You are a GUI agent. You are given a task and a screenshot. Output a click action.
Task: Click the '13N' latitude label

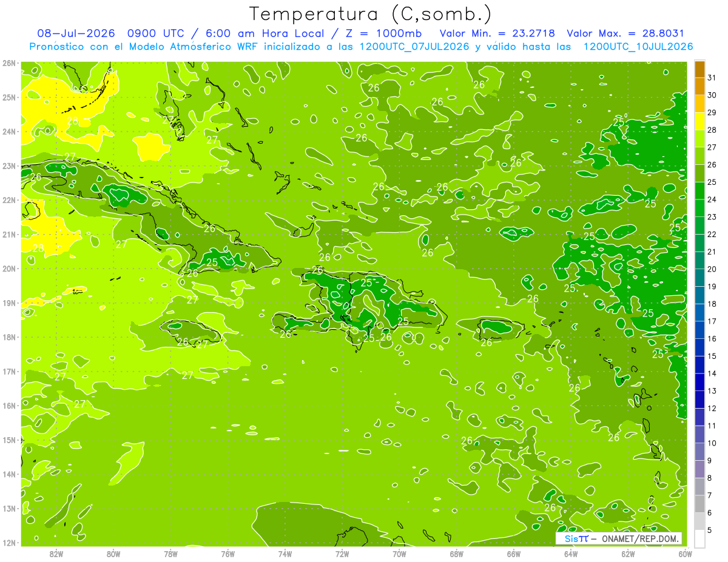[8, 508]
